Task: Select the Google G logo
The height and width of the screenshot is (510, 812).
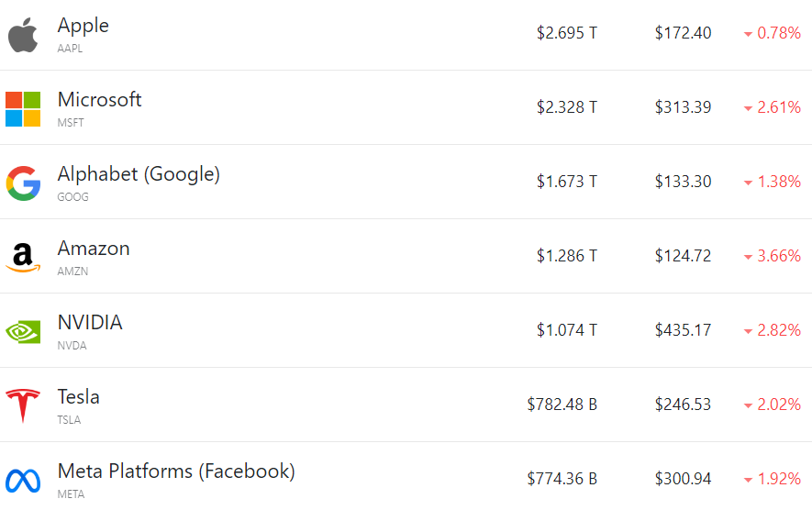Action: point(23,183)
